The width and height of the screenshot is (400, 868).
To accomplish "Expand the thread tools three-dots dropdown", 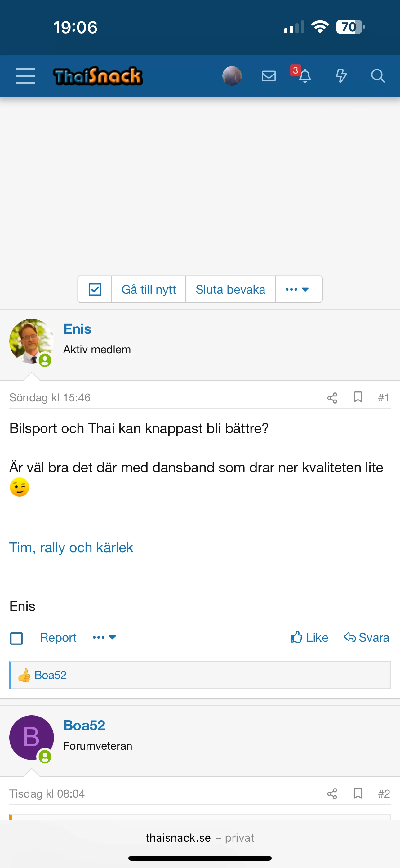I will 297,289.
